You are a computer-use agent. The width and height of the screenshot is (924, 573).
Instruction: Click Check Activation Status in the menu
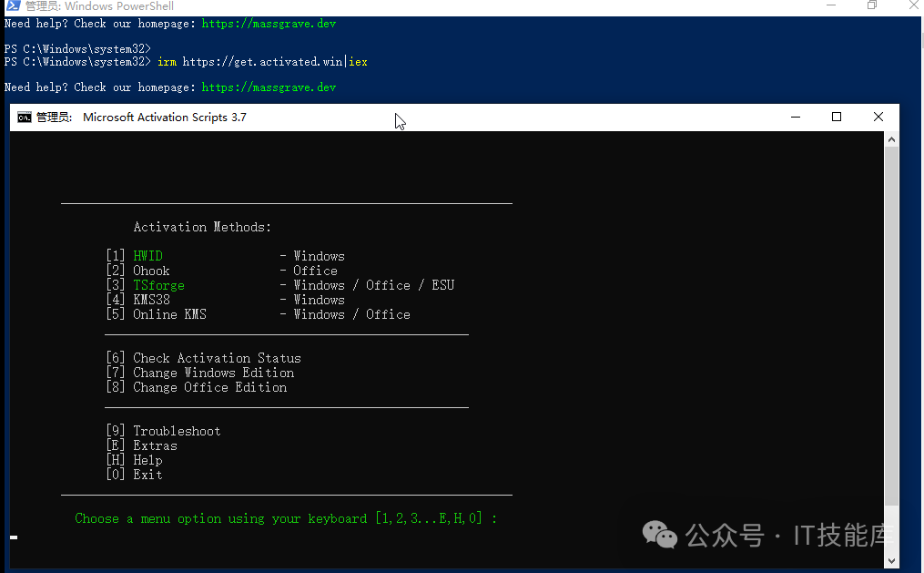[217, 358]
